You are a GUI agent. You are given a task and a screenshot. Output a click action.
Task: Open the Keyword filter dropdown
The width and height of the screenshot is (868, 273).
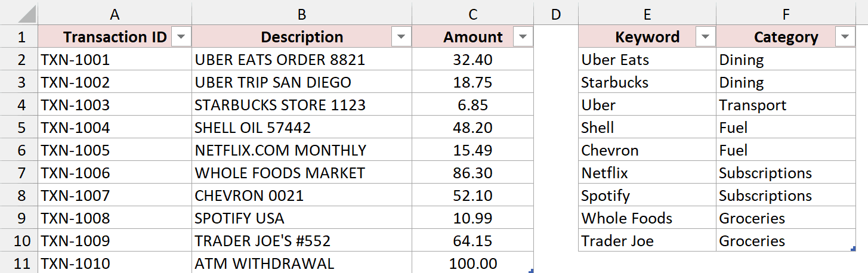[x=706, y=38]
